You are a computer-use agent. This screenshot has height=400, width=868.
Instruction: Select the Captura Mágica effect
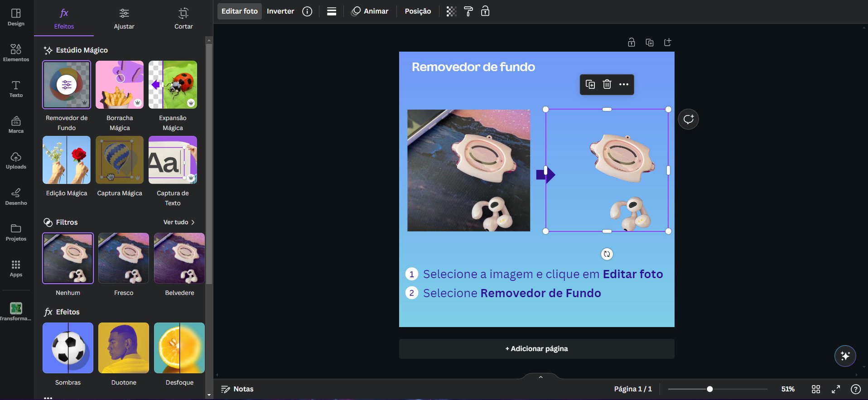click(120, 160)
